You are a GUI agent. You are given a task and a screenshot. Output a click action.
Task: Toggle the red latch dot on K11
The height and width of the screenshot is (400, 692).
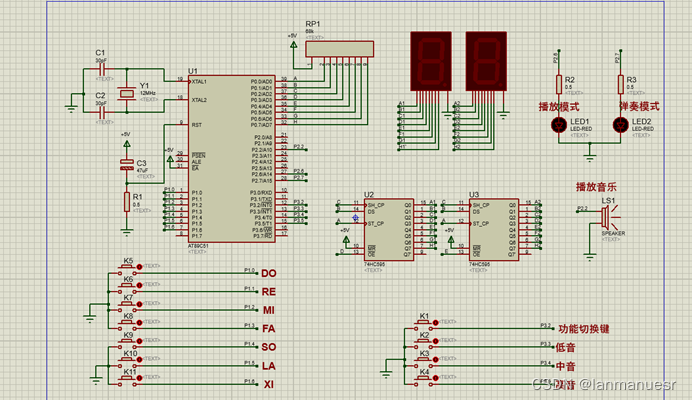[139, 378]
